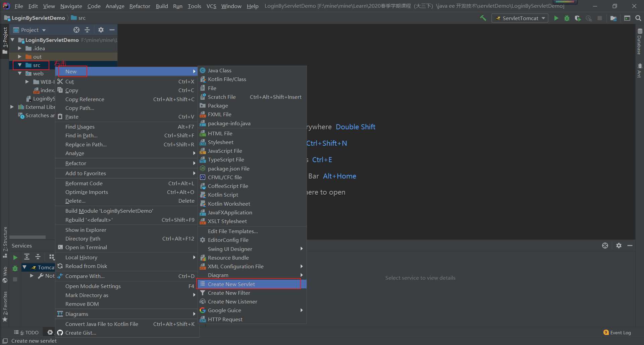Open Services panel settings gear
644x345 pixels.
(619, 246)
